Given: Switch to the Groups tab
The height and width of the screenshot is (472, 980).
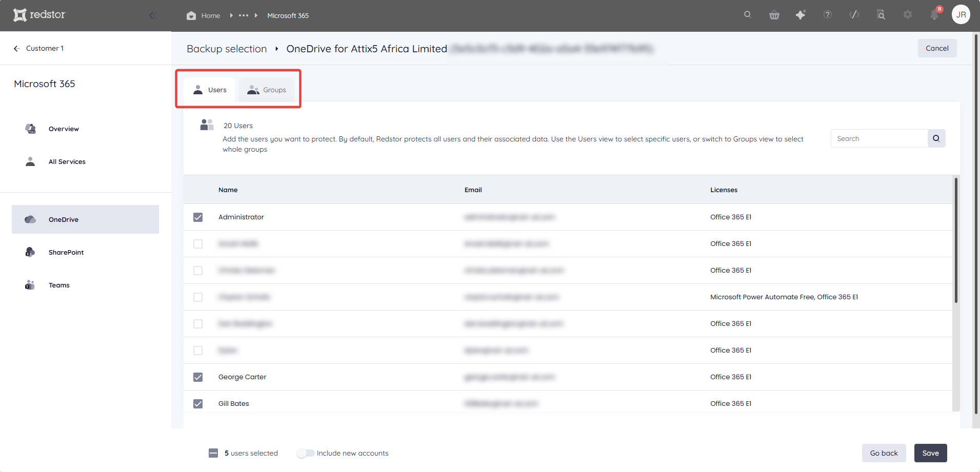Looking at the screenshot, I should pyautogui.click(x=267, y=90).
